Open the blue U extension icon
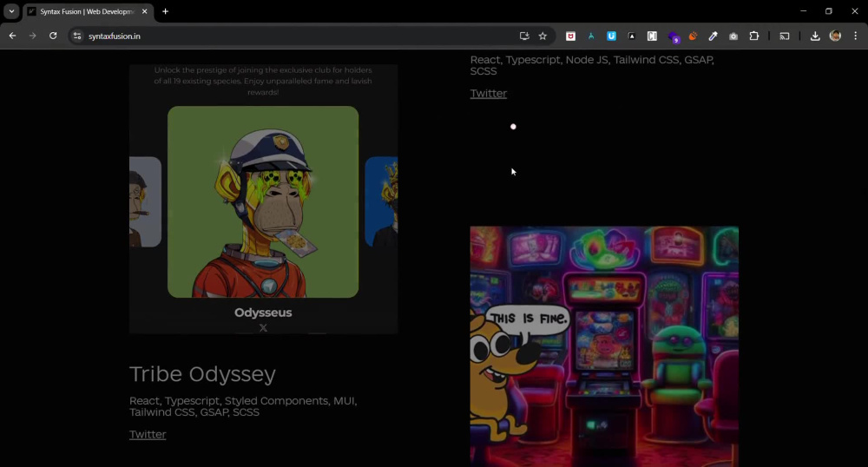The width and height of the screenshot is (868, 467). coord(611,36)
